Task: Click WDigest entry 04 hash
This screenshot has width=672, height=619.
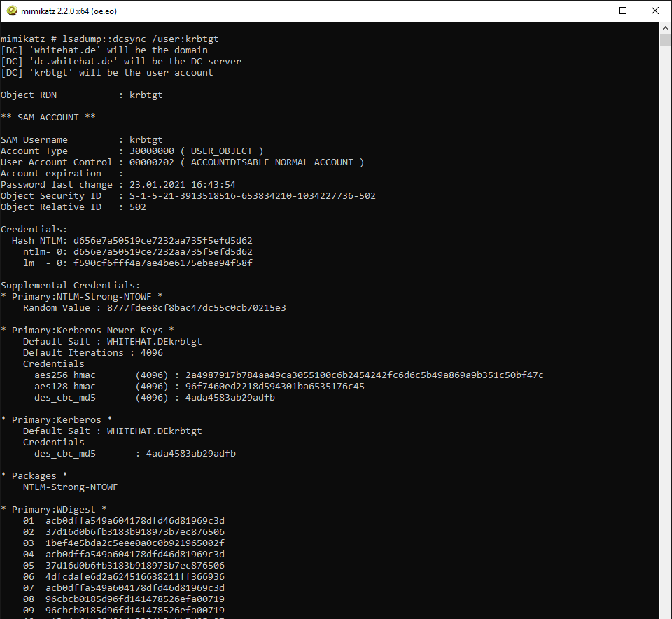Action: tap(135, 555)
